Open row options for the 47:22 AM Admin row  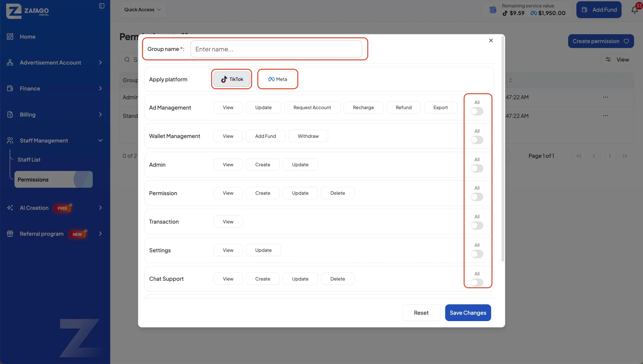coord(606,97)
